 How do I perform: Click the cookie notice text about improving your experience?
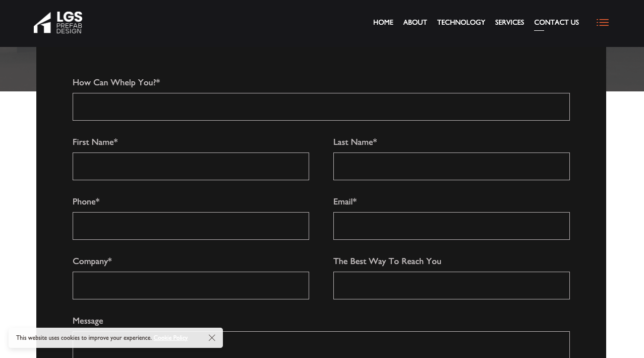[84, 338]
